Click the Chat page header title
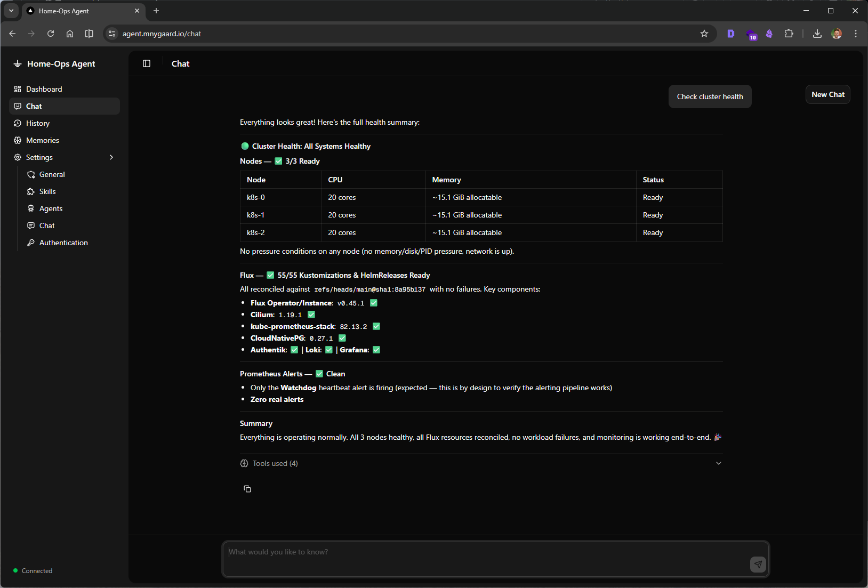The height and width of the screenshot is (588, 868). coord(180,63)
